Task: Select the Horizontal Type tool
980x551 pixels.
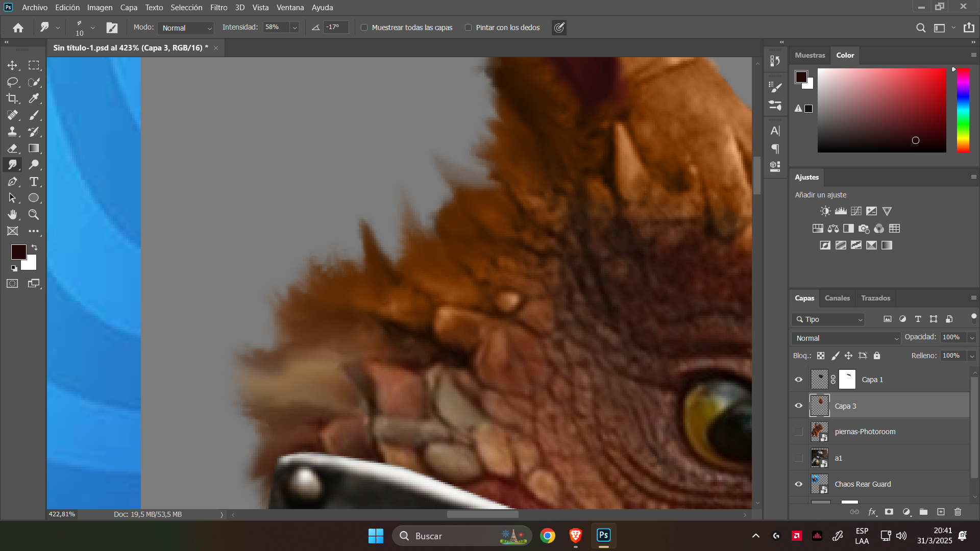Action: 34,182
